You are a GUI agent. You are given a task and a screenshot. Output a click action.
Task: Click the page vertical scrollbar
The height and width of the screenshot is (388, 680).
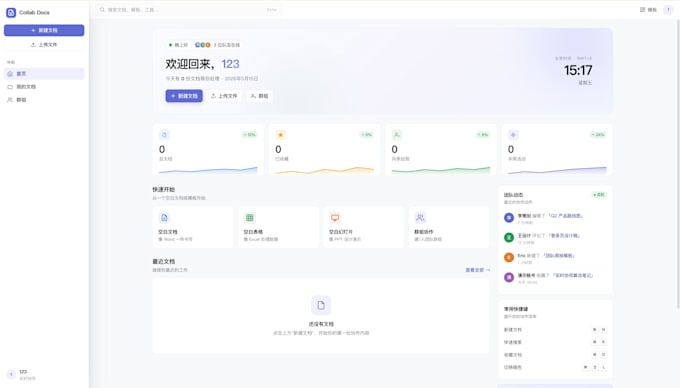pyautogui.click(x=677, y=165)
